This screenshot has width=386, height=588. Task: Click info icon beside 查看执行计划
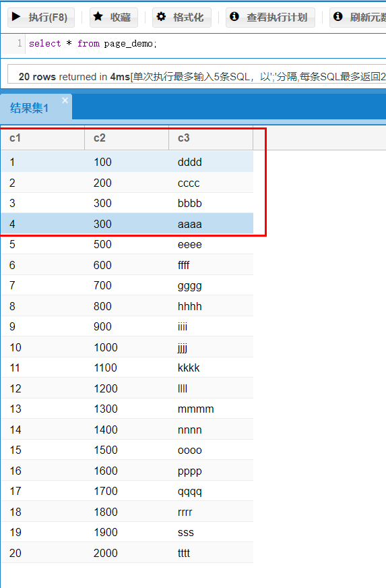(x=234, y=16)
